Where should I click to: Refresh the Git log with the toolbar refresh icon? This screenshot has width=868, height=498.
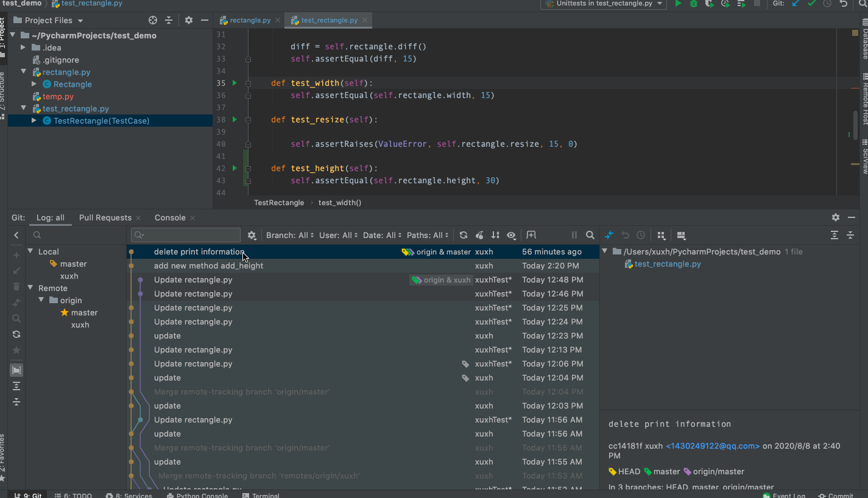tap(464, 235)
